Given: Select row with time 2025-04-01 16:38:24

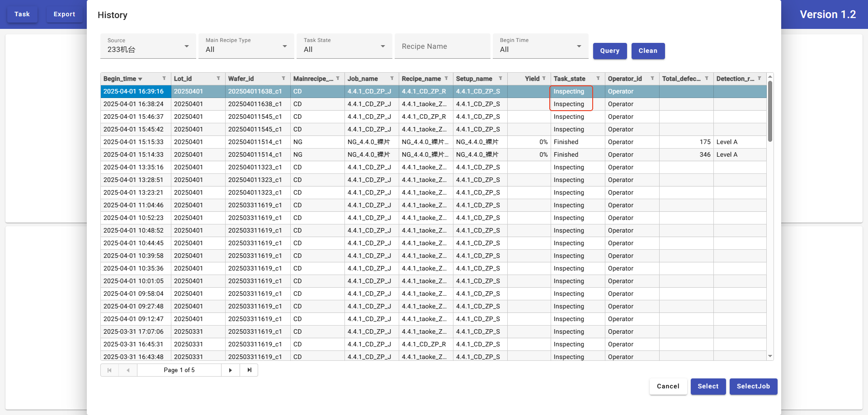Looking at the screenshot, I should (434, 104).
